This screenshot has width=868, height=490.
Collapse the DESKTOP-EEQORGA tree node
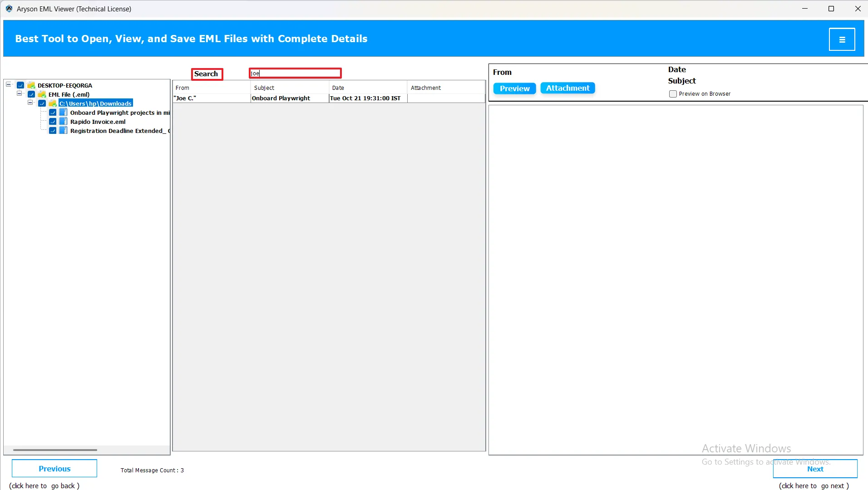[x=9, y=85]
